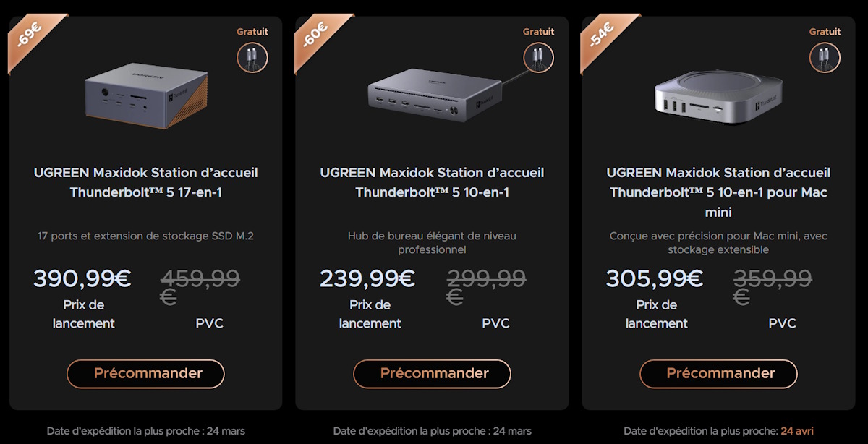This screenshot has height=444, width=868.
Task: Open the UGREEN Maxidok 17-en-1 product title
Action: 145,182
